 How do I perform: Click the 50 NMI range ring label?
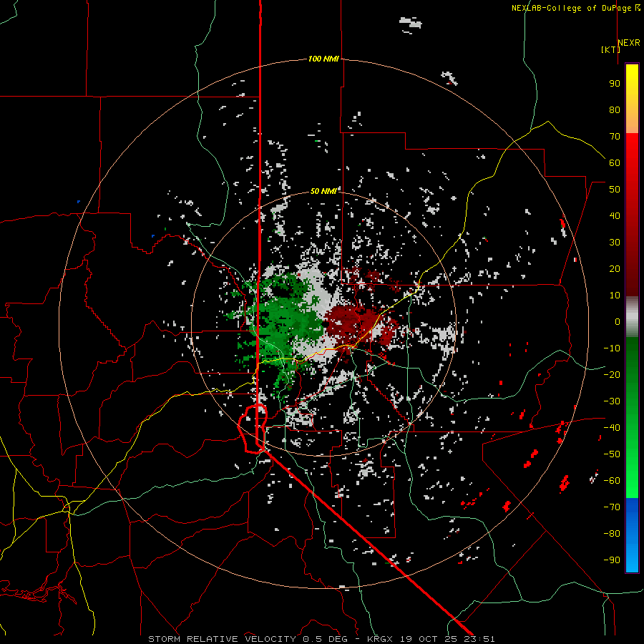pyautogui.click(x=323, y=191)
